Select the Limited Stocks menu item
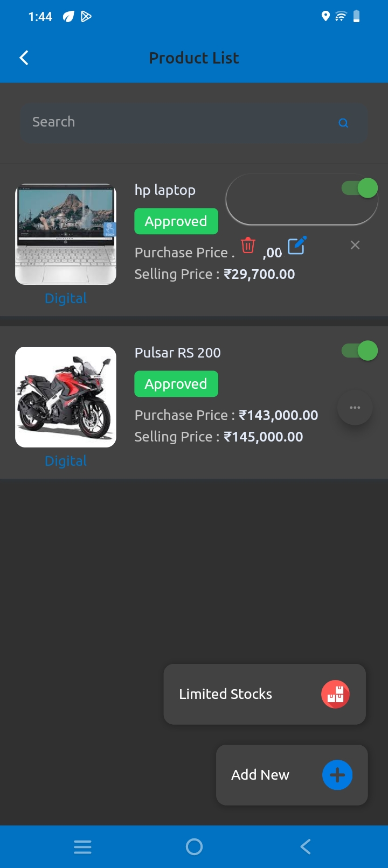 click(x=226, y=694)
